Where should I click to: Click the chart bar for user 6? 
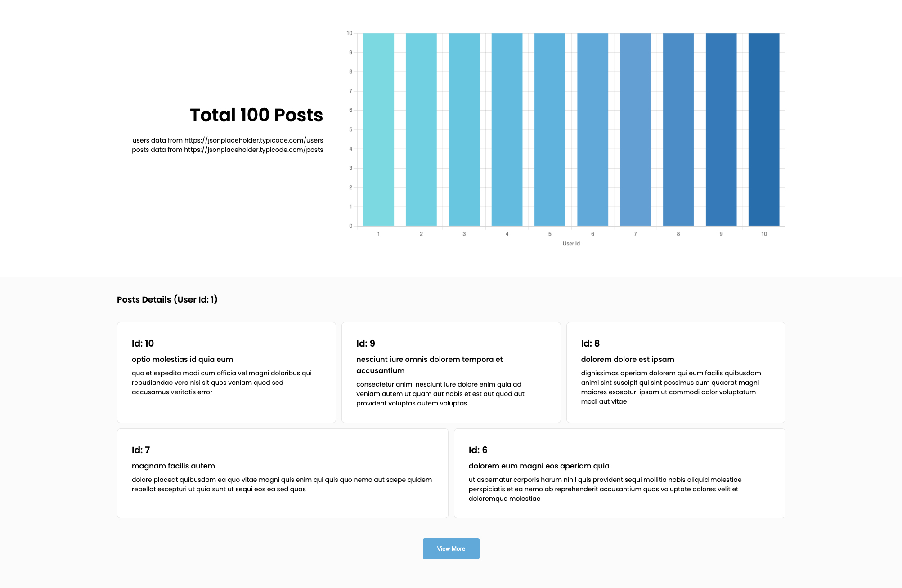click(x=592, y=129)
